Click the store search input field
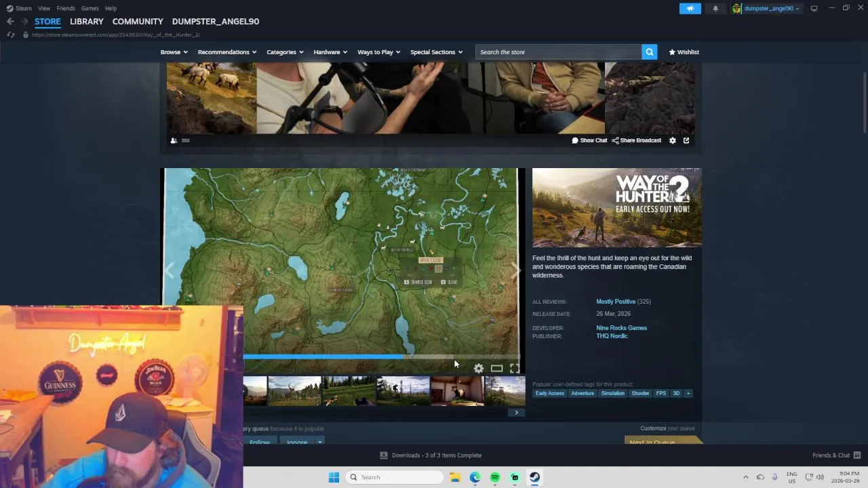Image resolution: width=868 pixels, height=488 pixels. (x=558, y=52)
